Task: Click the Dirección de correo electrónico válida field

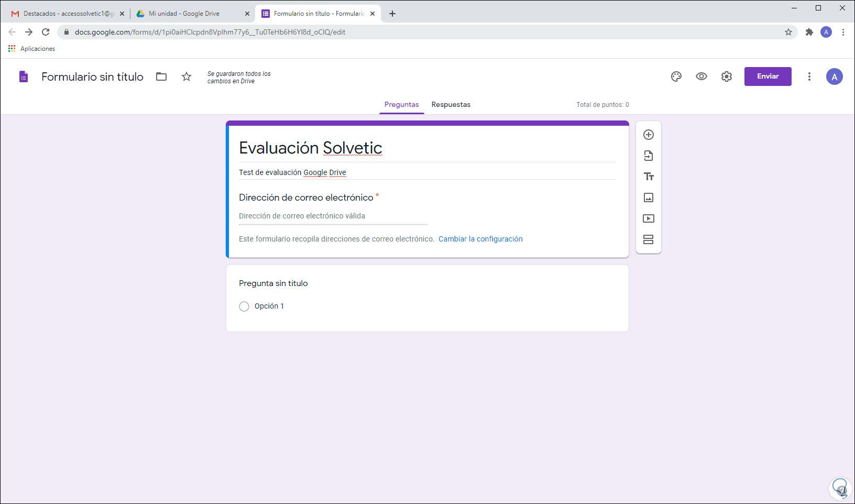Action: click(333, 216)
